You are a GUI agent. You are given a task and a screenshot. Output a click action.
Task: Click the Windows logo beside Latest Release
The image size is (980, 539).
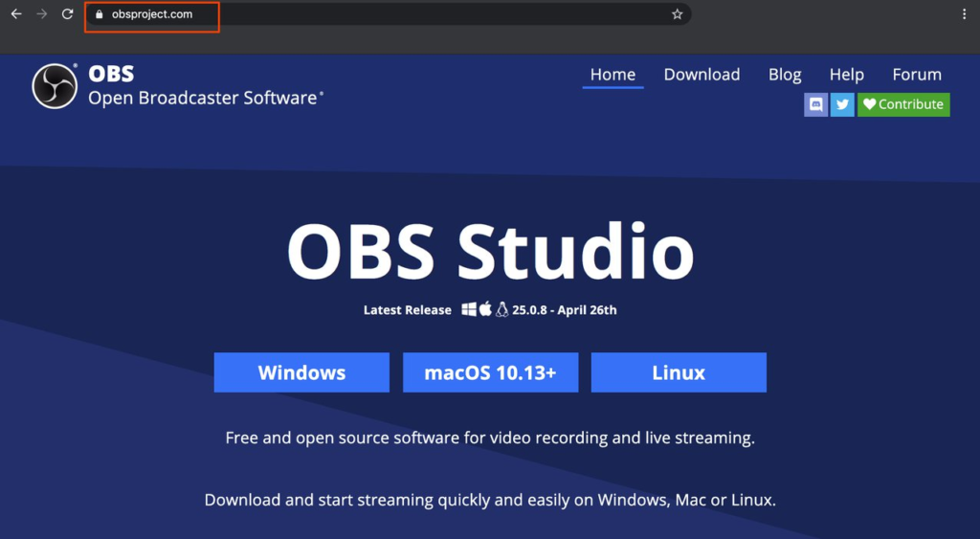click(469, 309)
